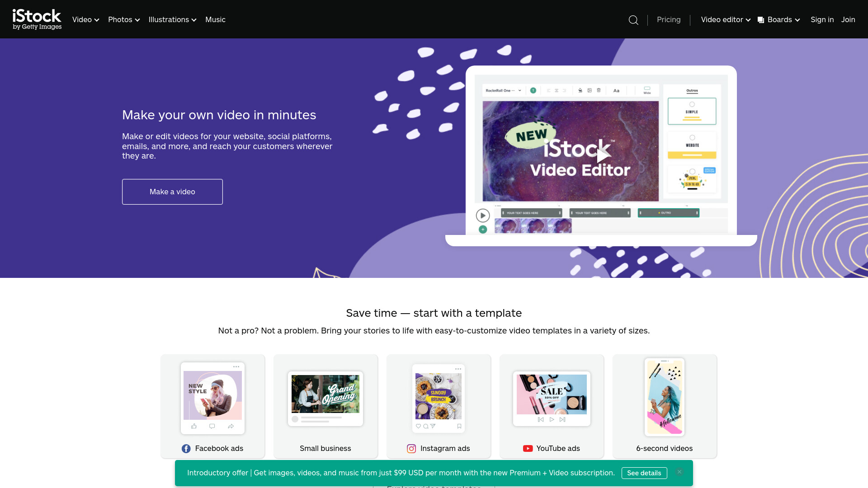Expand the Video menu
The image size is (868, 488).
85,20
